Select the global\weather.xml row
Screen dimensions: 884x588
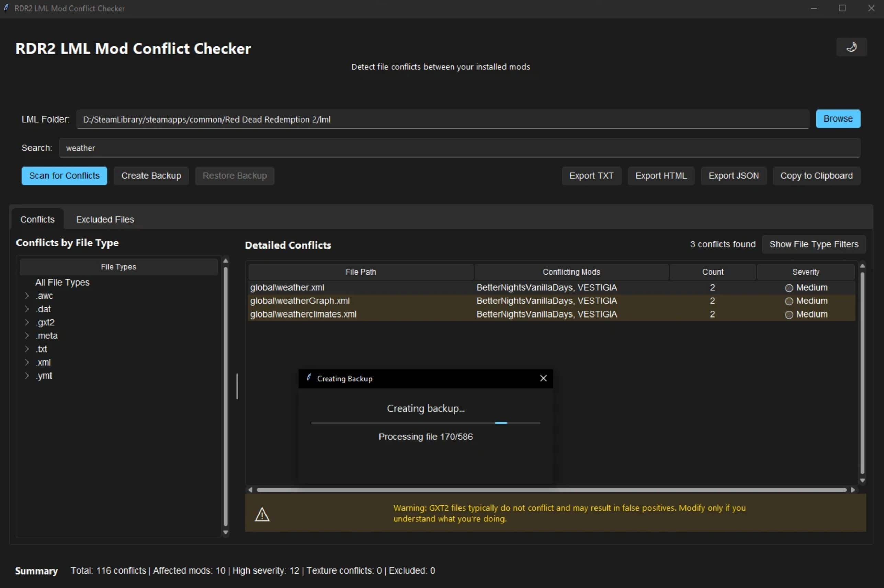(552, 288)
